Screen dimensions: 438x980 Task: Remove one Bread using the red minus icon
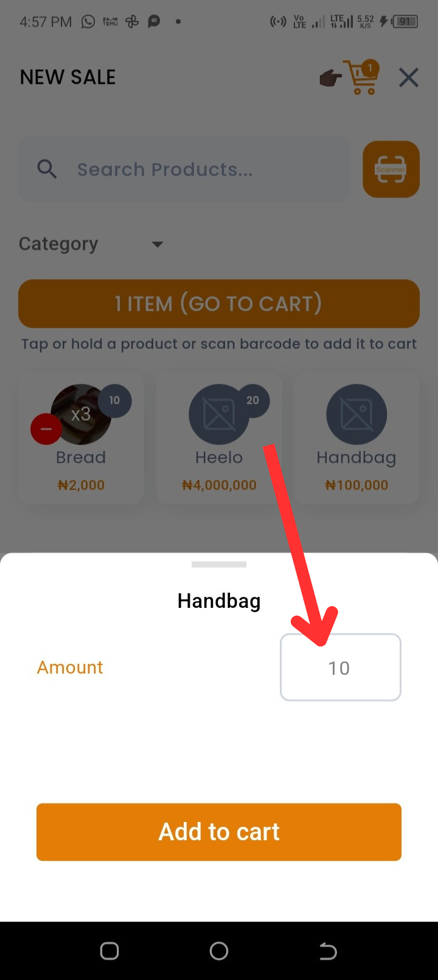pos(46,429)
